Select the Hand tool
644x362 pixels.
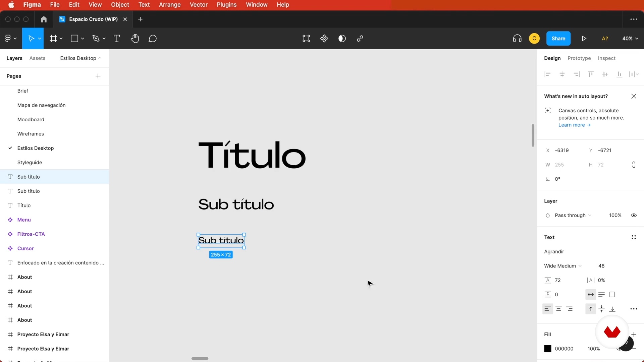[135, 39]
